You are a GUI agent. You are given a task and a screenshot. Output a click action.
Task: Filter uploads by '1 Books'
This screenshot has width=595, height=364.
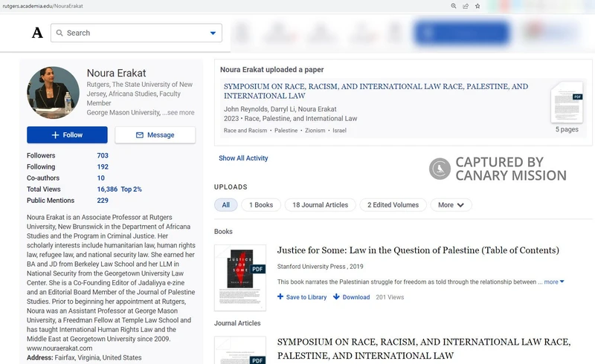[261, 205]
